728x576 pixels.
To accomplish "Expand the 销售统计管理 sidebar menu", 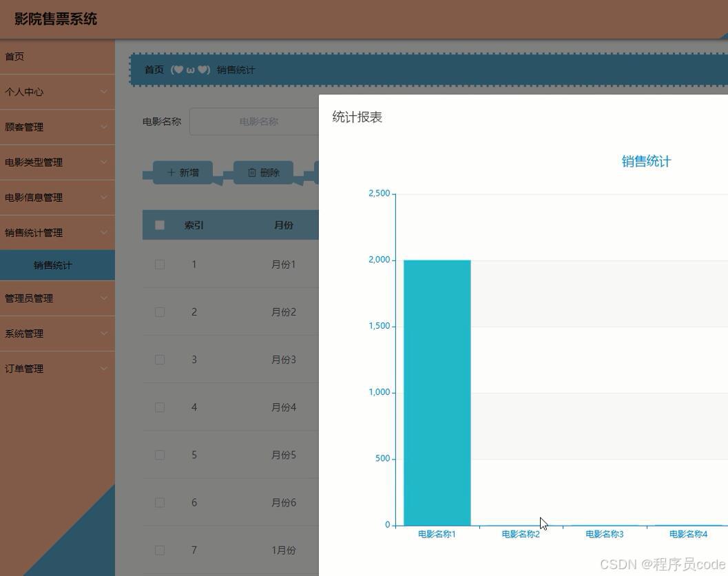I will click(x=57, y=233).
